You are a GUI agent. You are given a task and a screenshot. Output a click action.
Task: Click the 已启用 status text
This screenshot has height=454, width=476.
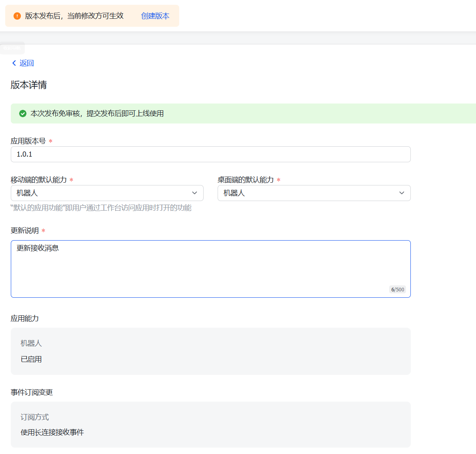point(31,359)
